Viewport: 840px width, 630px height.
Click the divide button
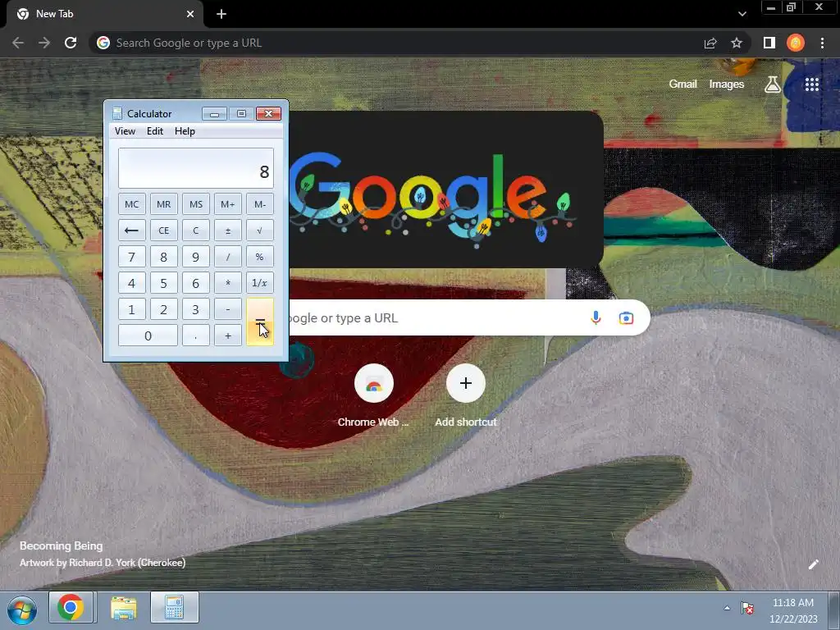228,257
